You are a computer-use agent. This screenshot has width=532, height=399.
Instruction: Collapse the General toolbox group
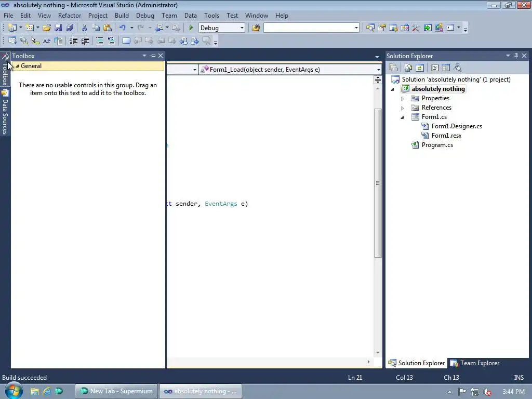17,66
